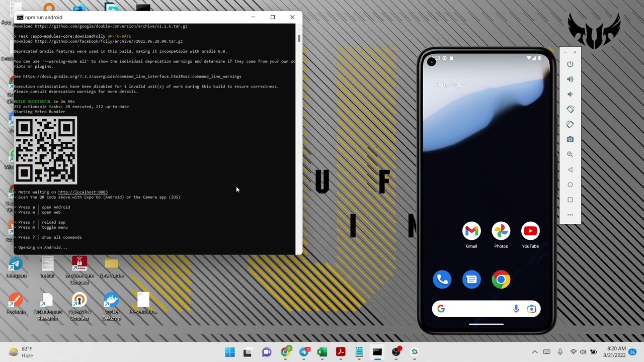Open the Messages app on the phone
This screenshot has height=362, width=644.
(471, 280)
